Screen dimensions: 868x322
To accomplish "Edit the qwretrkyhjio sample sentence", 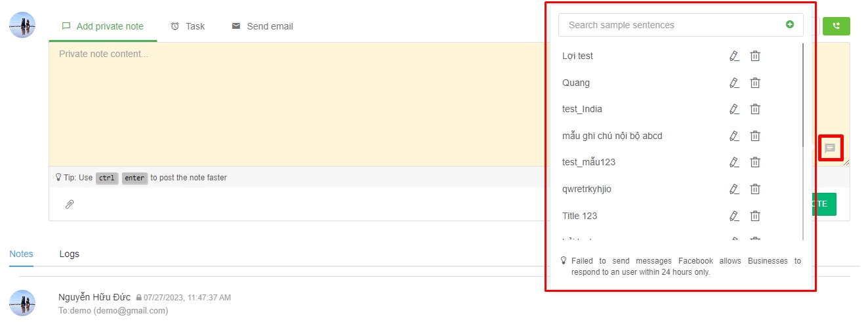I will (734, 189).
